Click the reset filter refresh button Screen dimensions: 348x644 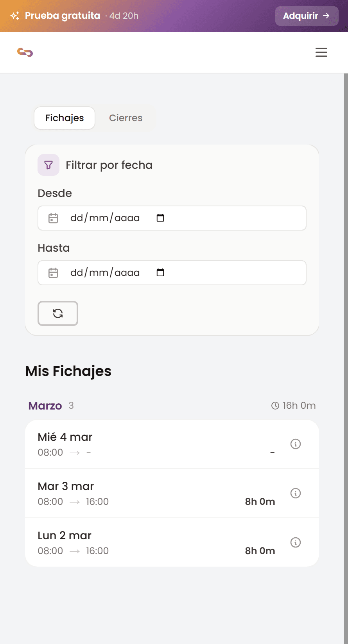[58, 313]
